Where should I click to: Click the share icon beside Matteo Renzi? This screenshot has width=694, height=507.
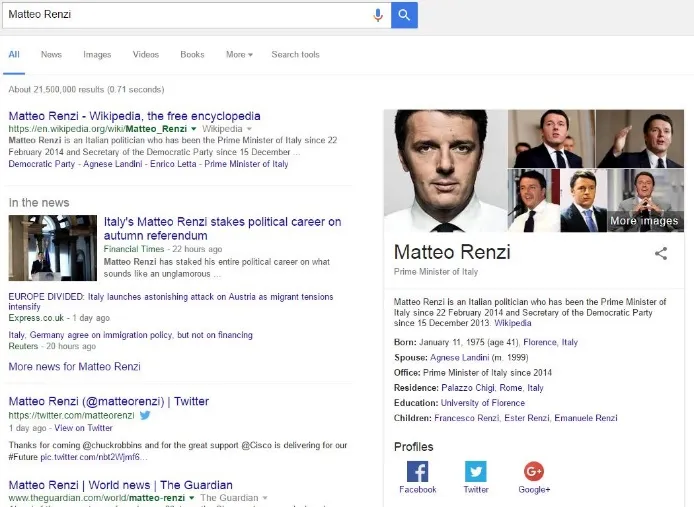[x=661, y=253]
